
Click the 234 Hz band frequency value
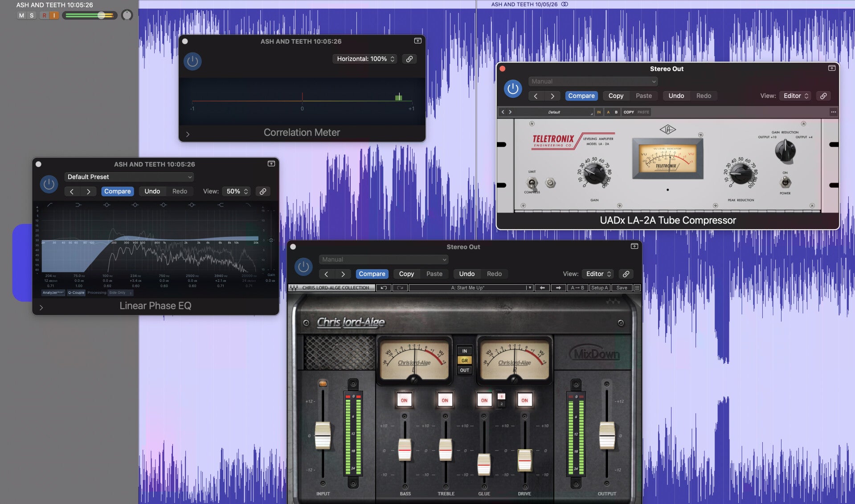[135, 276]
